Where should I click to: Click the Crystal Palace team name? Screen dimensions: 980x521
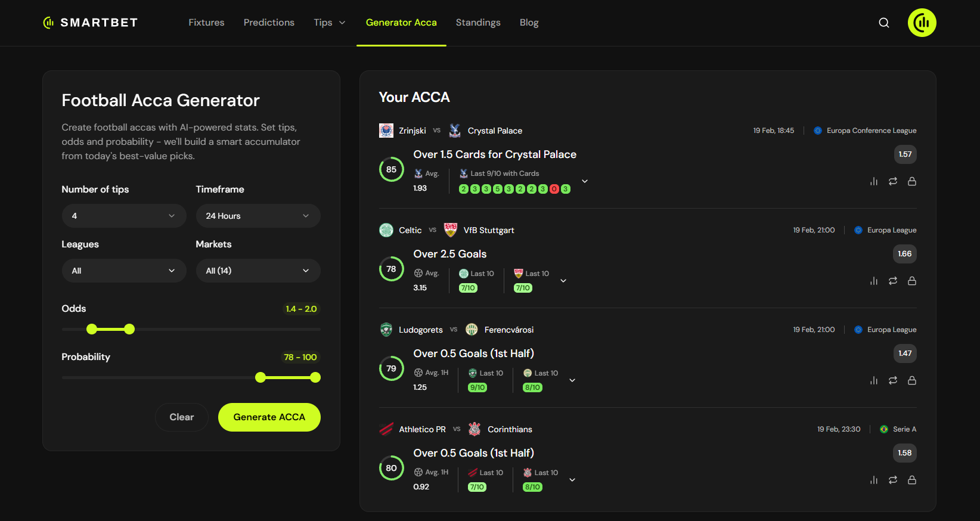[x=495, y=131]
